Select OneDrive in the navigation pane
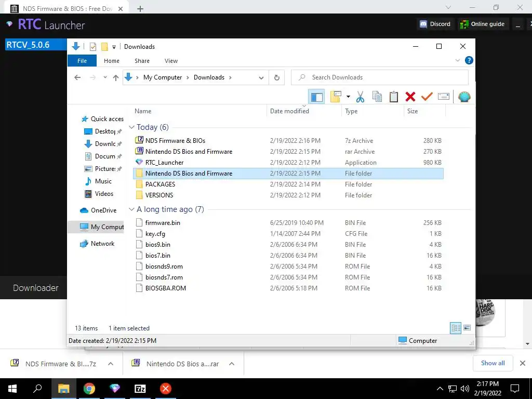 pyautogui.click(x=98, y=210)
